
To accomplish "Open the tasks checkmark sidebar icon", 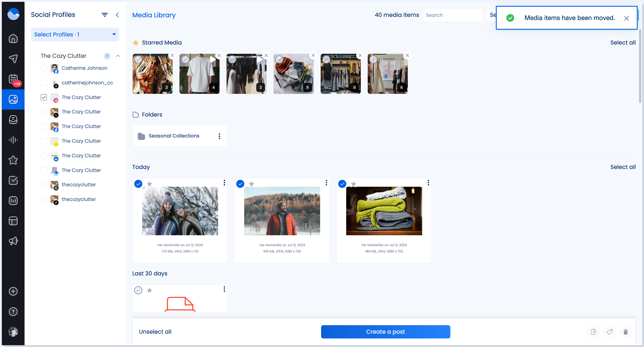I will pyautogui.click(x=13, y=180).
